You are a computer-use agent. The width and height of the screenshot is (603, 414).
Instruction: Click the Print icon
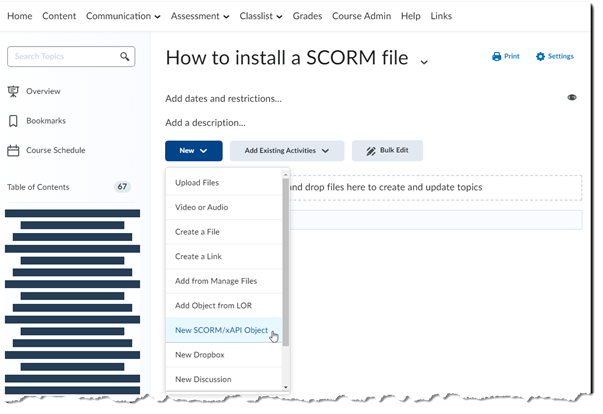point(496,57)
